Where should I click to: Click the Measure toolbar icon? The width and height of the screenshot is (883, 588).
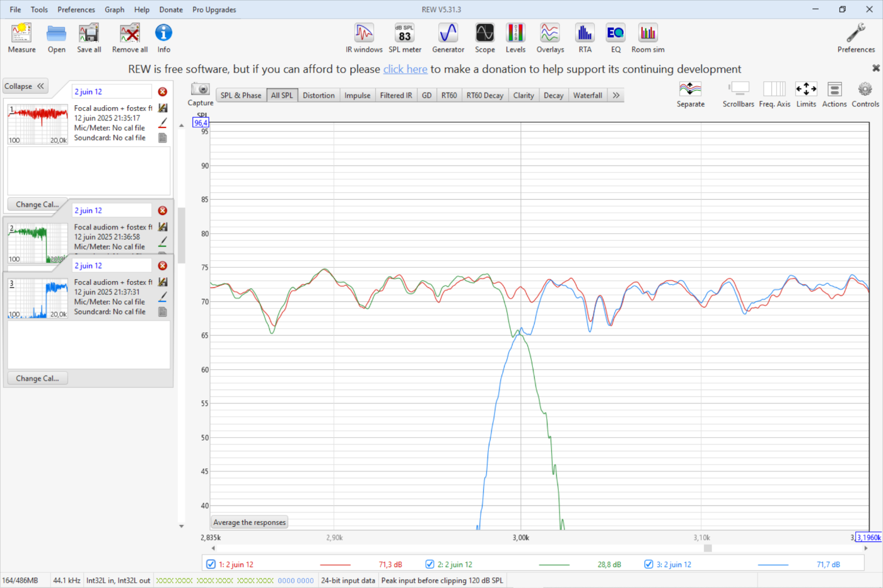[21, 33]
